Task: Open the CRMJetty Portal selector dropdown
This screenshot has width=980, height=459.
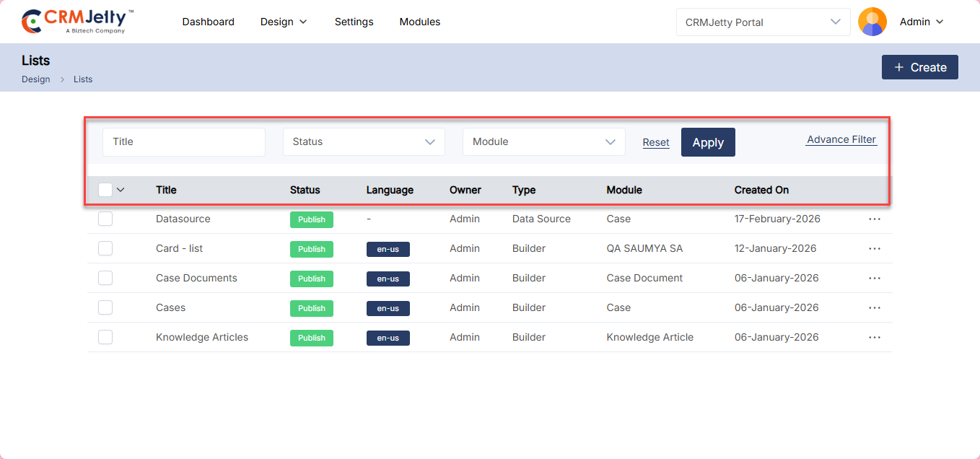Action: pos(763,22)
